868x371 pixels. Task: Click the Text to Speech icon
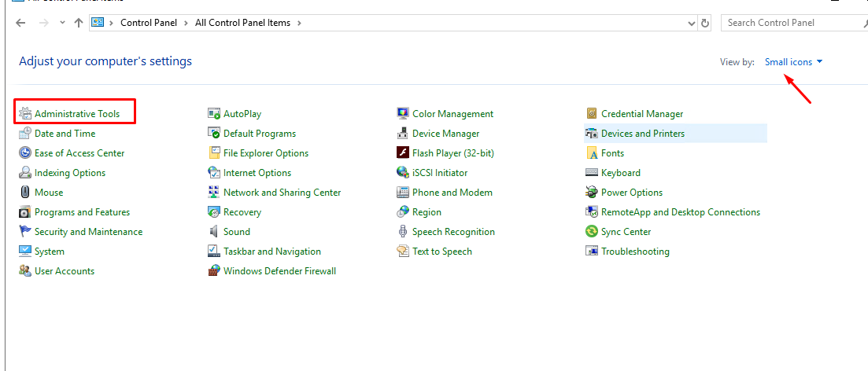click(x=403, y=251)
